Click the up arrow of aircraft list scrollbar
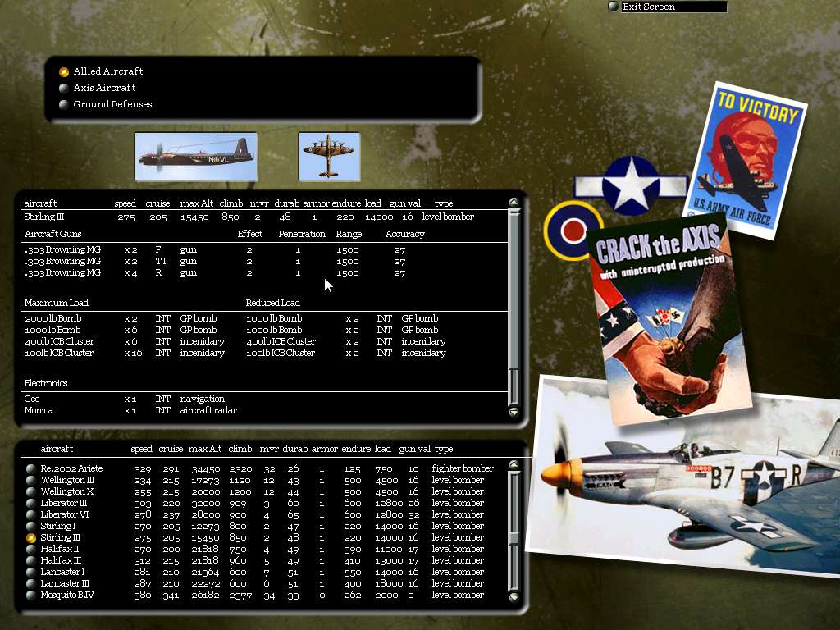 pos(514,464)
